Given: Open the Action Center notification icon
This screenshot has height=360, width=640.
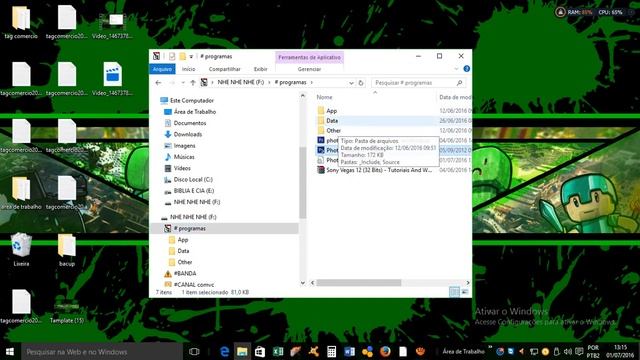Looking at the screenshot, I should (x=579, y=351).
